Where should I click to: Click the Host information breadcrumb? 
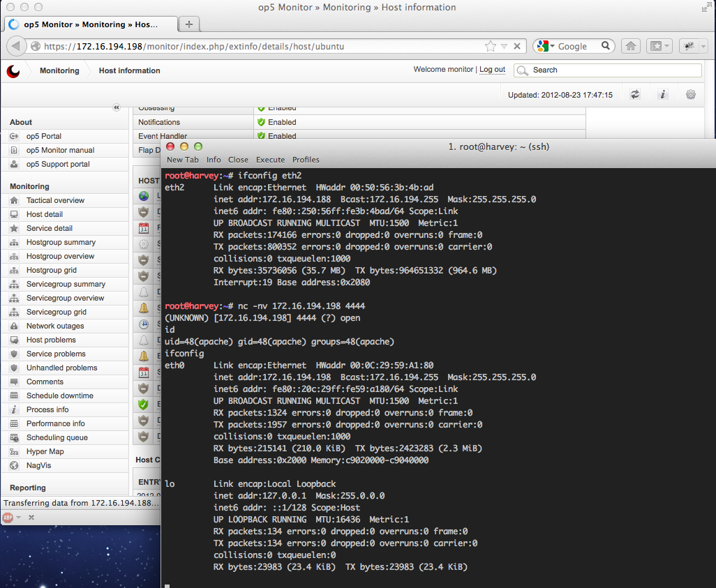click(130, 70)
